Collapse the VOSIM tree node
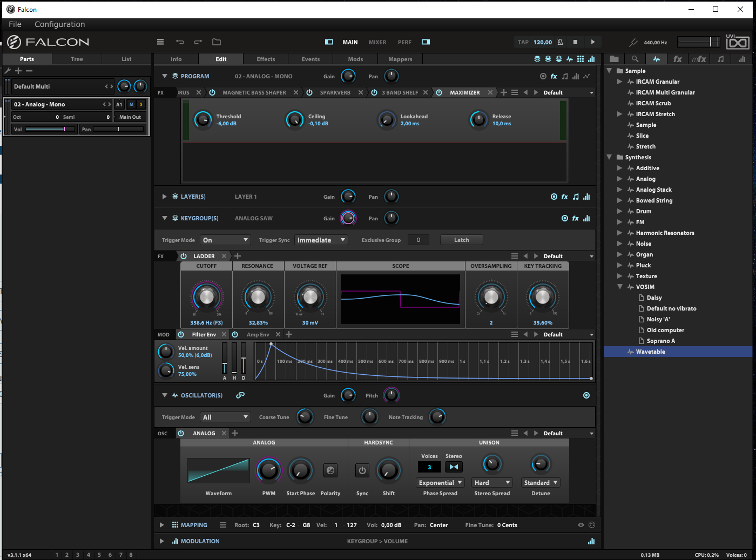The width and height of the screenshot is (756, 560). (620, 287)
